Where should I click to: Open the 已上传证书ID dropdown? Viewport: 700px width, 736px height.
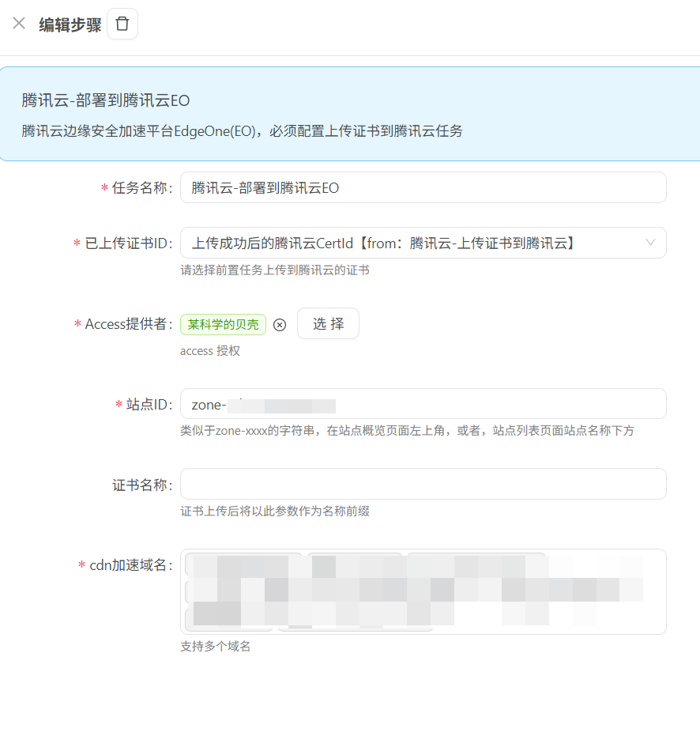point(423,243)
